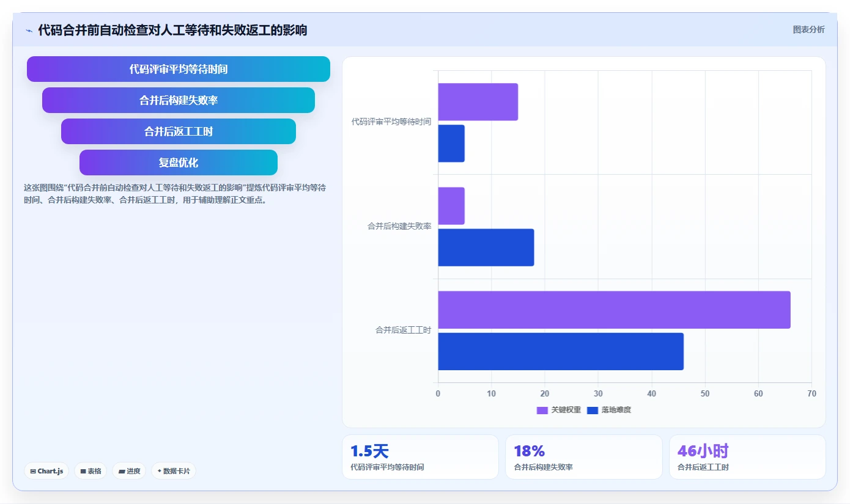Click x-axis tick value 70

811,393
